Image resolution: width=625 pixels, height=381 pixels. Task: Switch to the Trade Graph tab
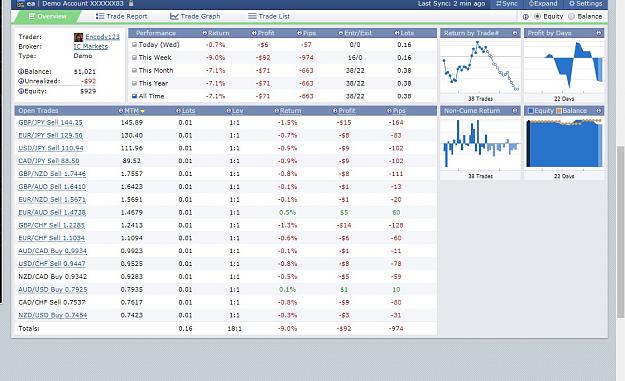[x=195, y=16]
